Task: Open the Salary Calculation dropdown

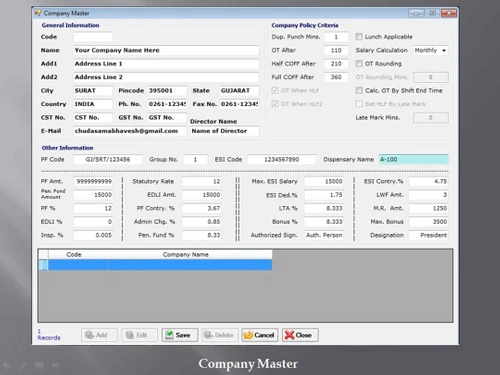Action: [431, 50]
